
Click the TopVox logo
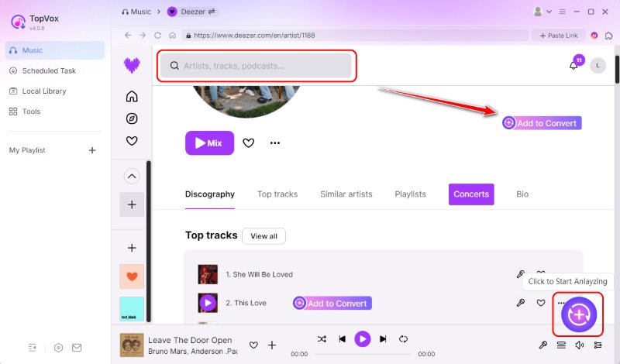(x=18, y=22)
